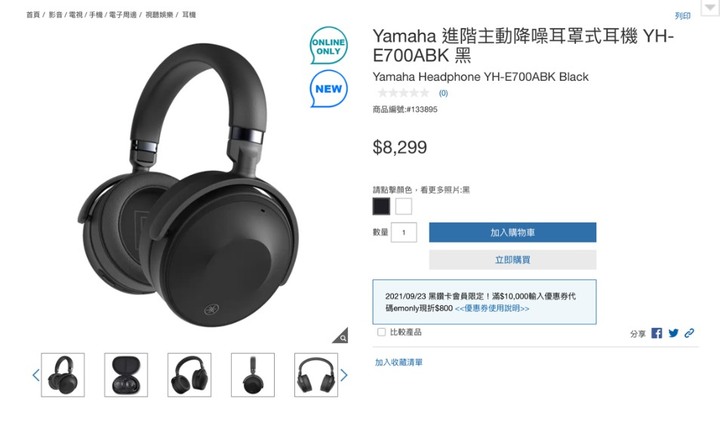Click the NEW speech bubble badge

coord(328,88)
